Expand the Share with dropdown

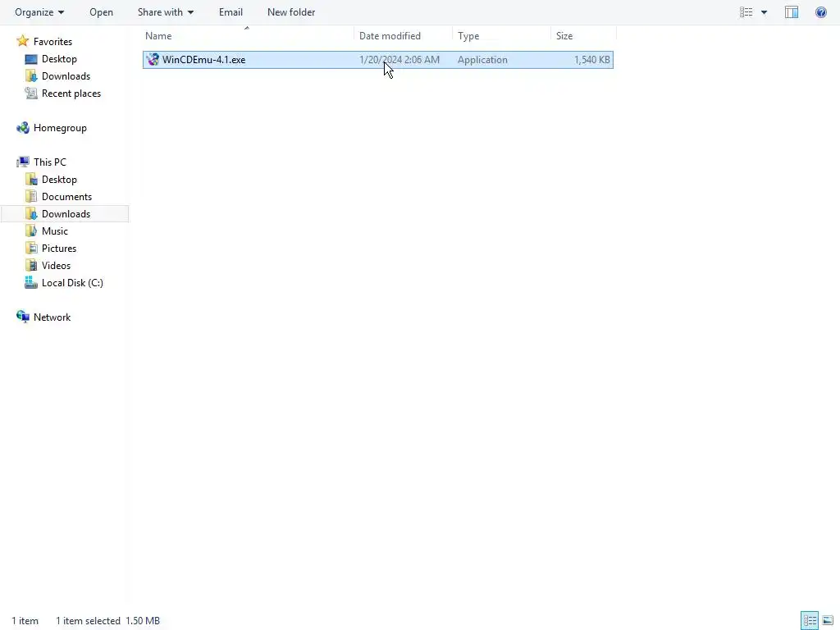point(166,11)
